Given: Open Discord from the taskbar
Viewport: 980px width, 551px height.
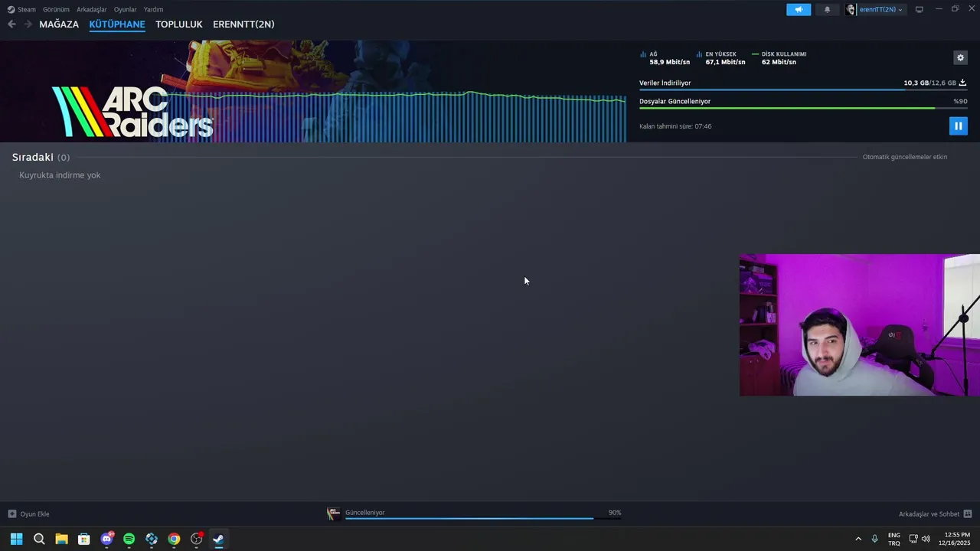Looking at the screenshot, I should tap(106, 539).
